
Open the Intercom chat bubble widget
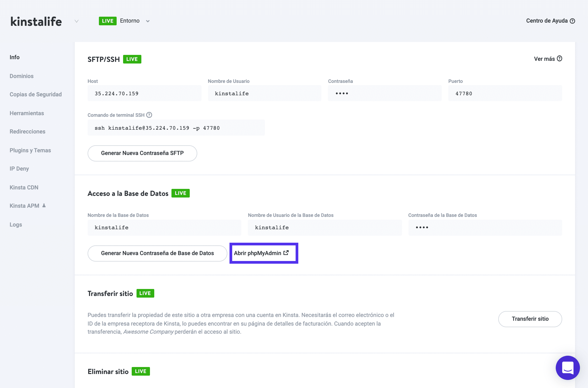point(568,368)
